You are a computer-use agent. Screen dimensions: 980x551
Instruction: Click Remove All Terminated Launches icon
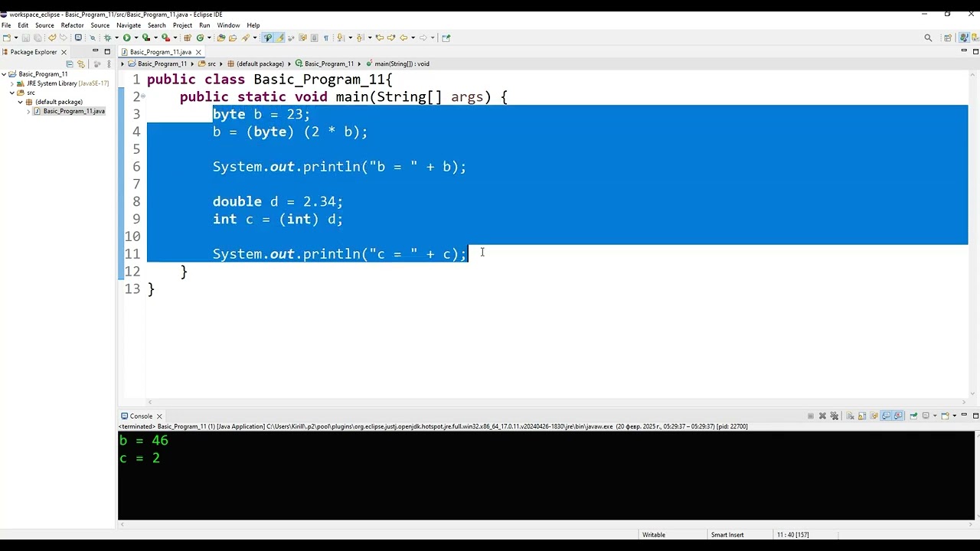tap(835, 416)
